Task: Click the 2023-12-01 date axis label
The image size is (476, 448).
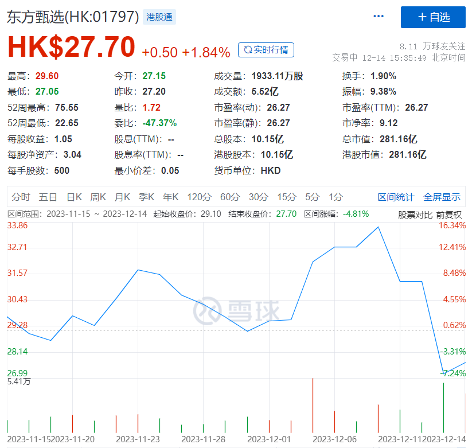Action: point(269,439)
